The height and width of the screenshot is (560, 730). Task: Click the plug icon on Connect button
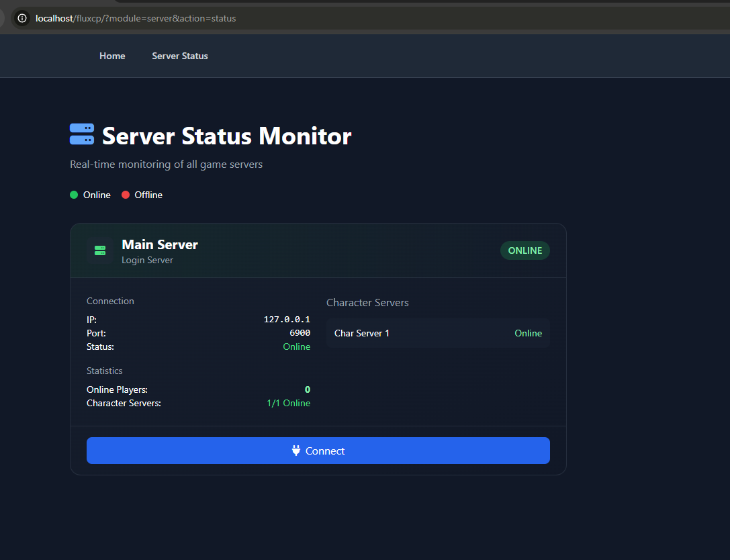[x=296, y=451]
